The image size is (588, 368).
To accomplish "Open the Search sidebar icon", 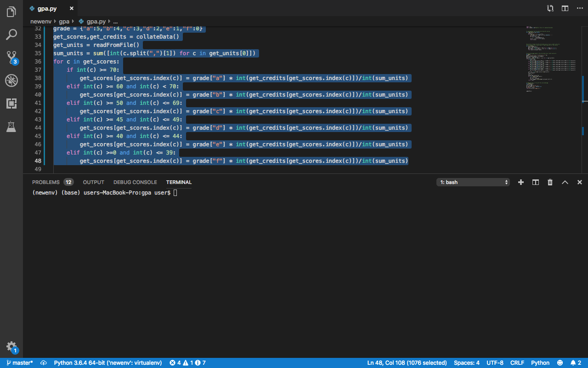I will (x=11, y=34).
